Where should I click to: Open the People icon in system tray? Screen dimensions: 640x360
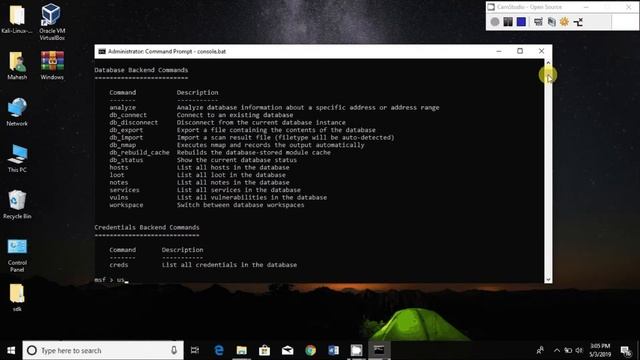point(540,350)
